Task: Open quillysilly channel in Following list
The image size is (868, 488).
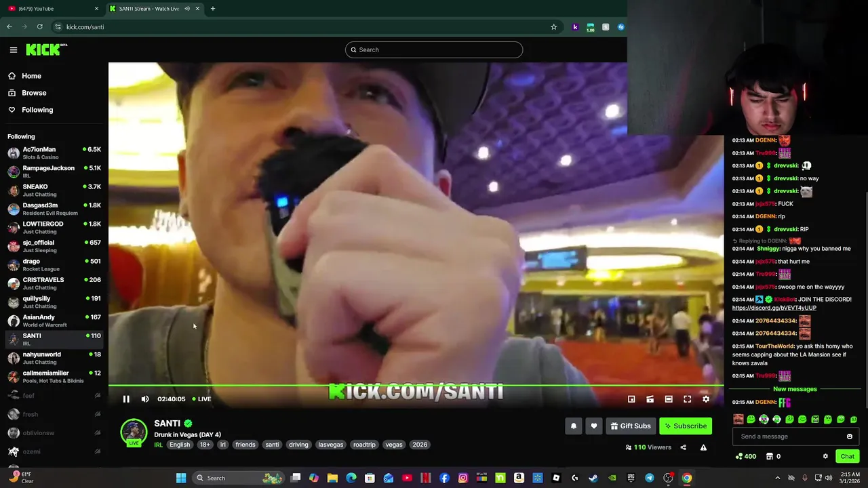Action: 54,302
